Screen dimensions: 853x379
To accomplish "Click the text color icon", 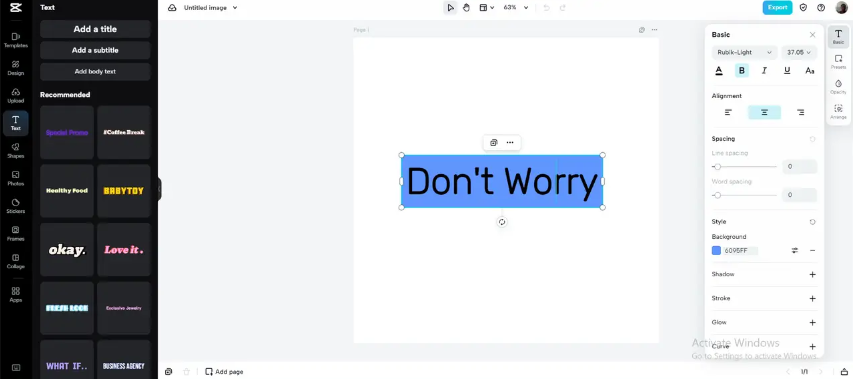I will [719, 71].
